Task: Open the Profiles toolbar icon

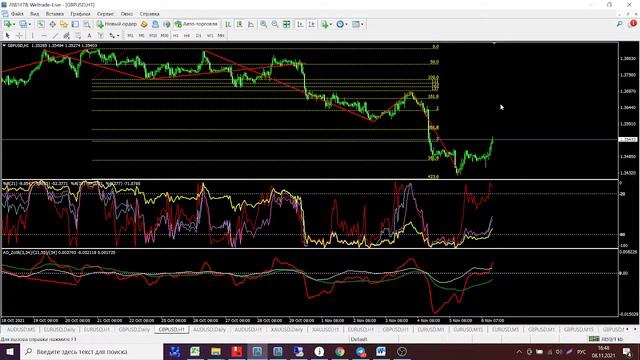Action: [x=23, y=24]
